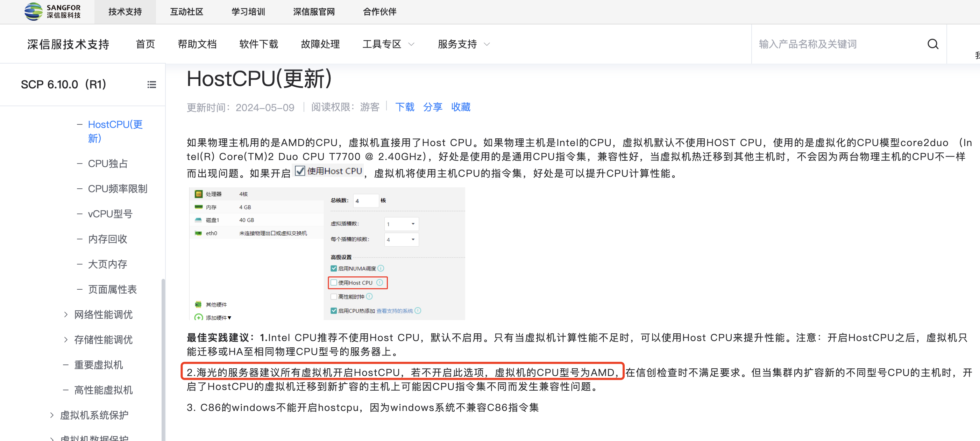Viewport: 980px width, 441px height.
Task: Click the 添加硬件 plus icon
Action: click(198, 317)
